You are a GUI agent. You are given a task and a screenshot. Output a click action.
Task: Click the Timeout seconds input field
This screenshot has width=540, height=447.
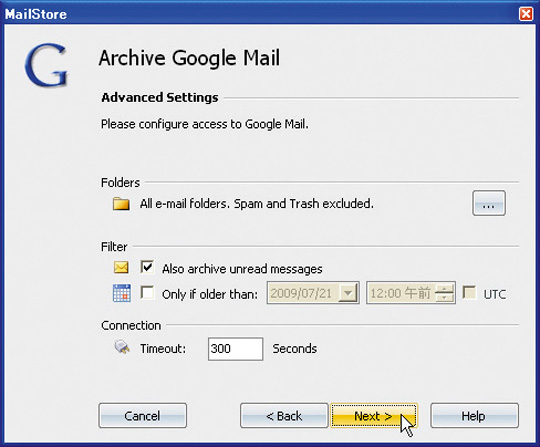coord(236,349)
